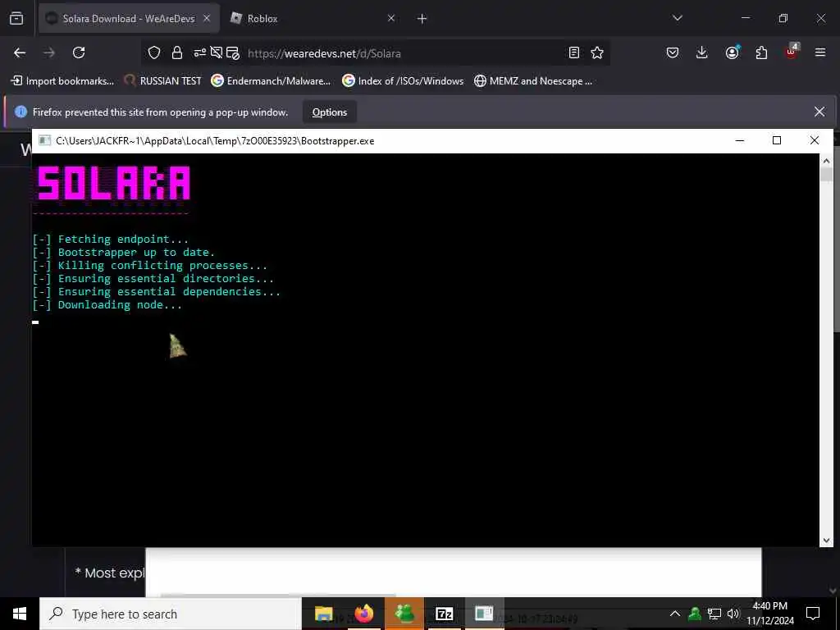
Task: Click 'Ensuring essential dependencies...' console line
Action: click(x=156, y=292)
